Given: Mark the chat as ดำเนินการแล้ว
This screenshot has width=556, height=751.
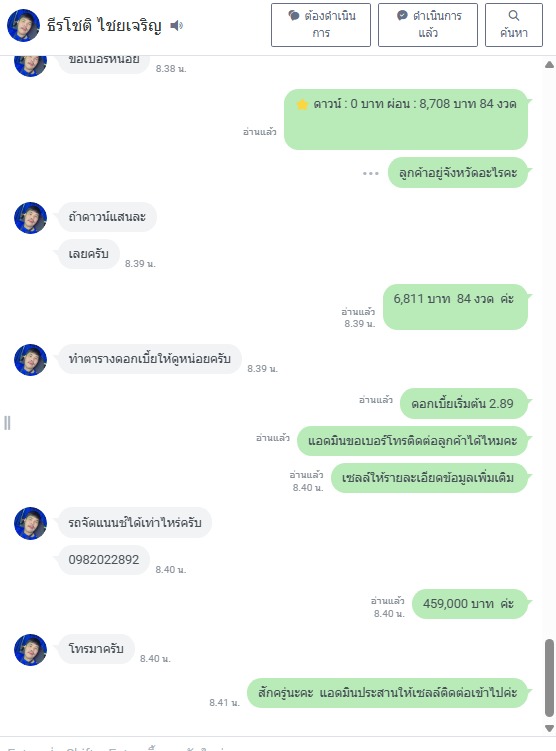Looking at the screenshot, I should [x=428, y=25].
